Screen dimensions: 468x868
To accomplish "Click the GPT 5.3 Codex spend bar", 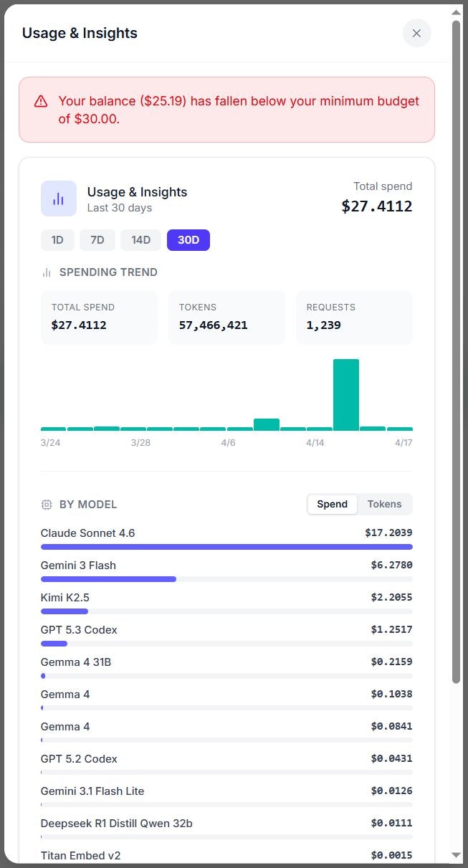I will pyautogui.click(x=54, y=644).
